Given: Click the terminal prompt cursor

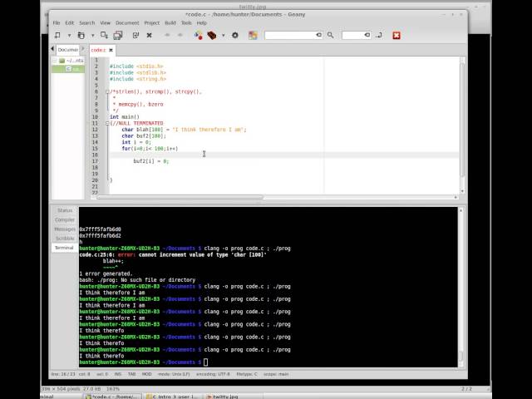Looking at the screenshot, I should 205,362.
